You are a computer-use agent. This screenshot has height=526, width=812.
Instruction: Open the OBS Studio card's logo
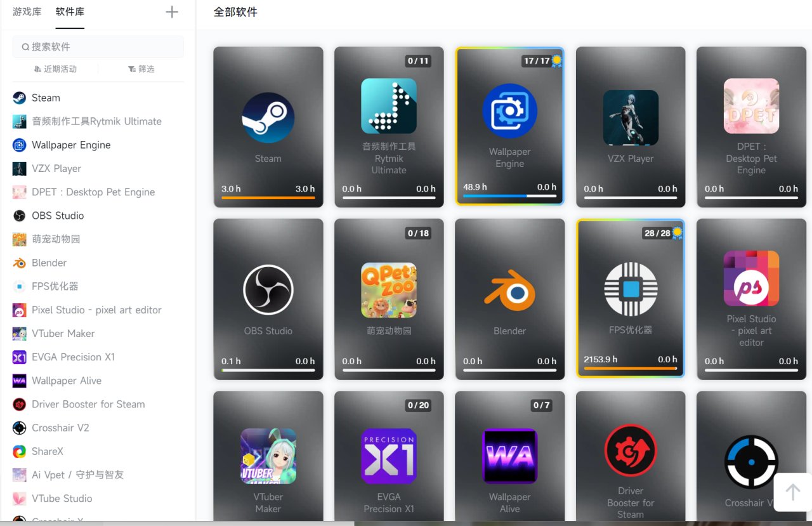[268, 290]
